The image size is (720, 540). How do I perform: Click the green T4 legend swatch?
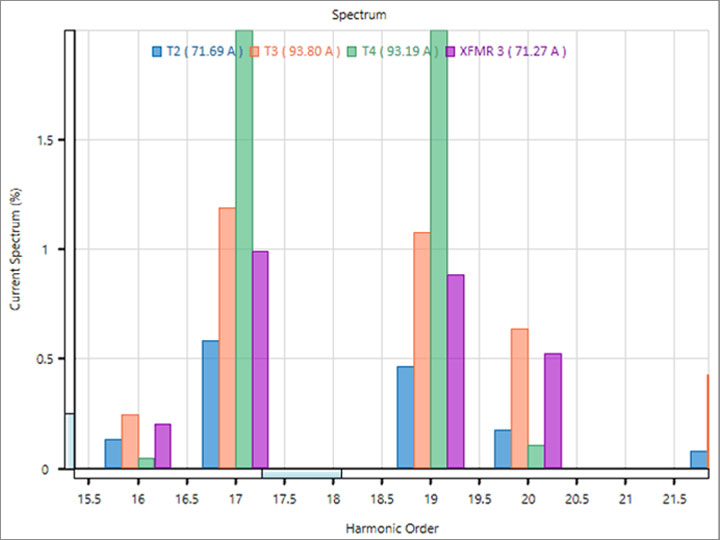353,51
